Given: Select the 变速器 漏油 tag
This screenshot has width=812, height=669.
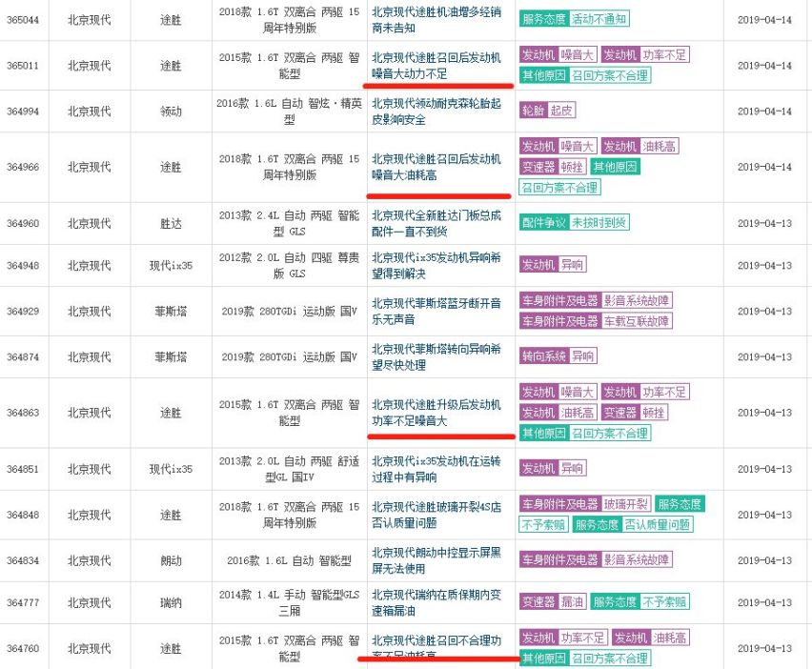Looking at the screenshot, I should click(x=553, y=601).
